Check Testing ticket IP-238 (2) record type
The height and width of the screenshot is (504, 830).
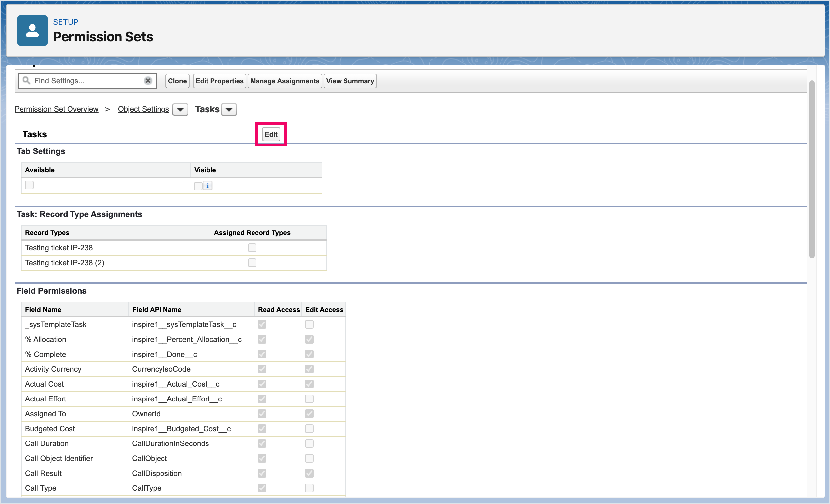[x=252, y=263]
